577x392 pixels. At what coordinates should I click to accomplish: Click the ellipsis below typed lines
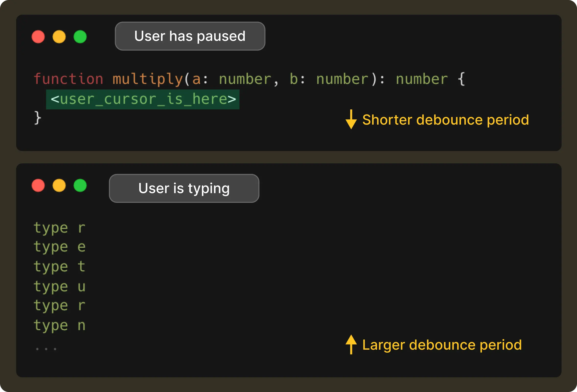(46, 349)
